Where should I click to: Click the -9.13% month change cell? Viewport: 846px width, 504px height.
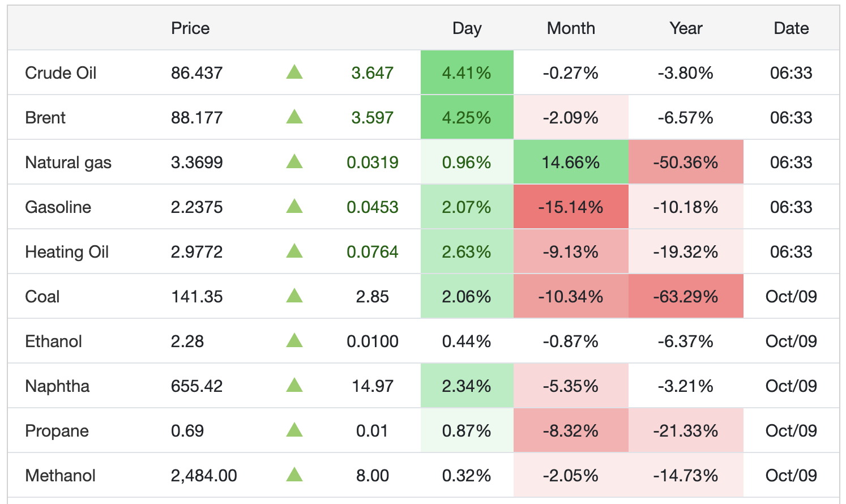pyautogui.click(x=571, y=251)
